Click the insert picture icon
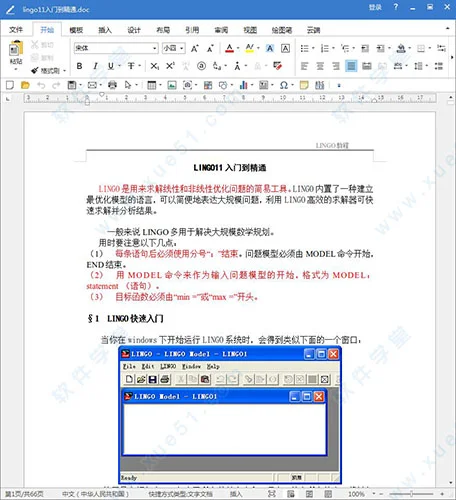Image resolution: width=456 pixels, height=500 pixels. point(172,85)
